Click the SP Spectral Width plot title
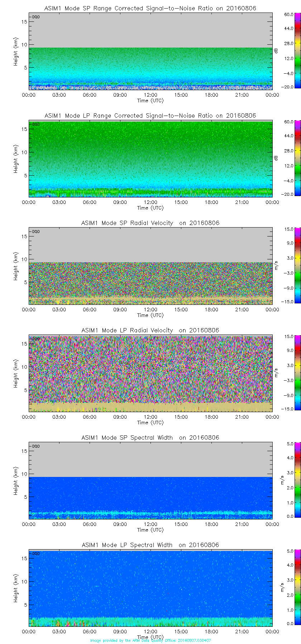Screen dimensions: 301x644 tap(150, 438)
